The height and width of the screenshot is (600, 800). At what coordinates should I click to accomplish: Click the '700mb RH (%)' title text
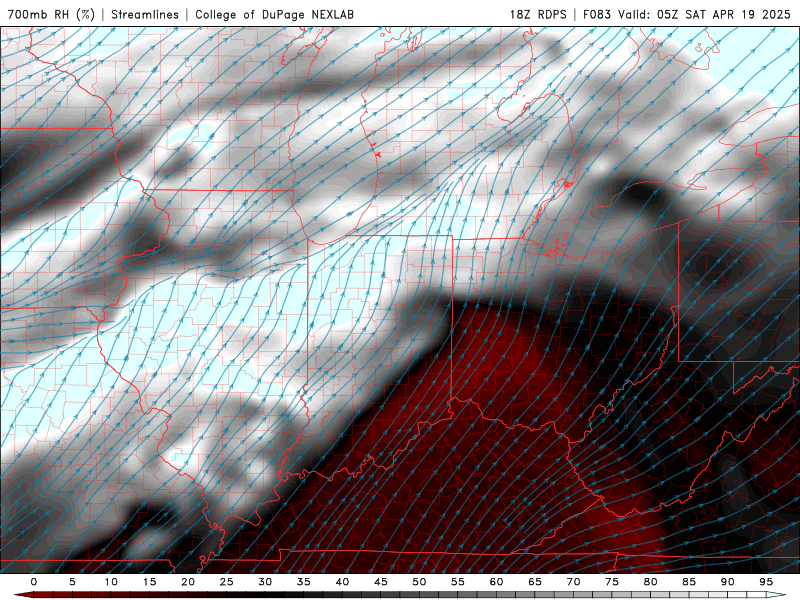tap(51, 14)
